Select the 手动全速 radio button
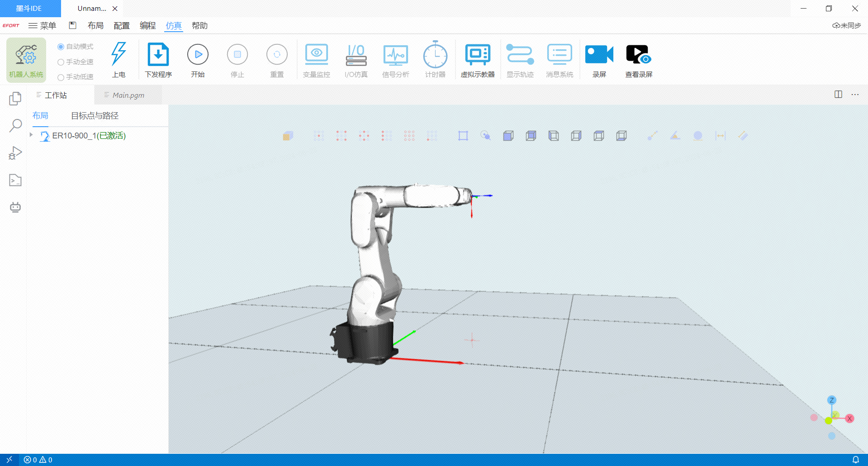This screenshot has width=868, height=466. pos(61,62)
